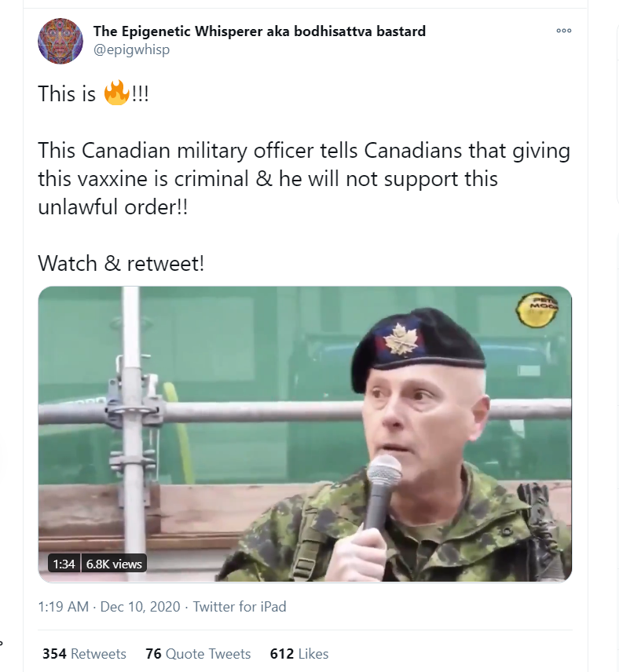Viewport: 619px width, 672px height.
Task: Click the Epigenetic Whisperer profile avatar
Action: coord(60,41)
